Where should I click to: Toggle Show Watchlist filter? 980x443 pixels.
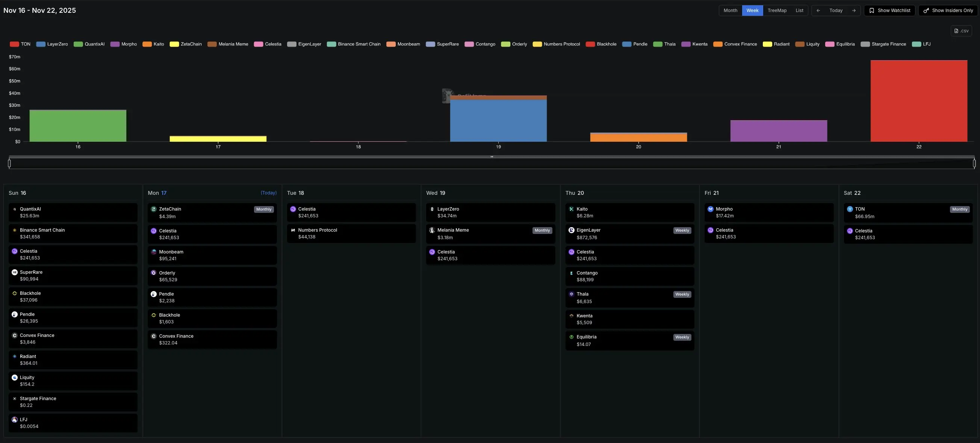point(889,11)
